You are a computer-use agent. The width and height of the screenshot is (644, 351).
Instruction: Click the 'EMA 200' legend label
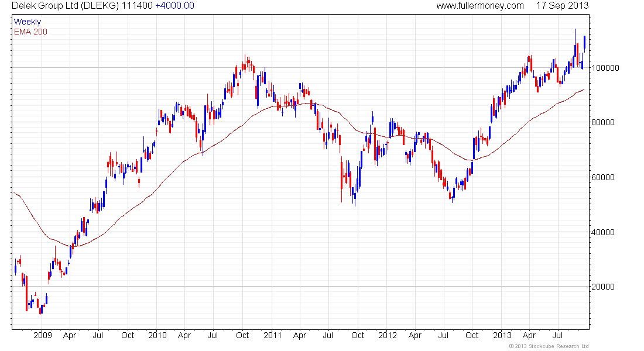(30, 32)
